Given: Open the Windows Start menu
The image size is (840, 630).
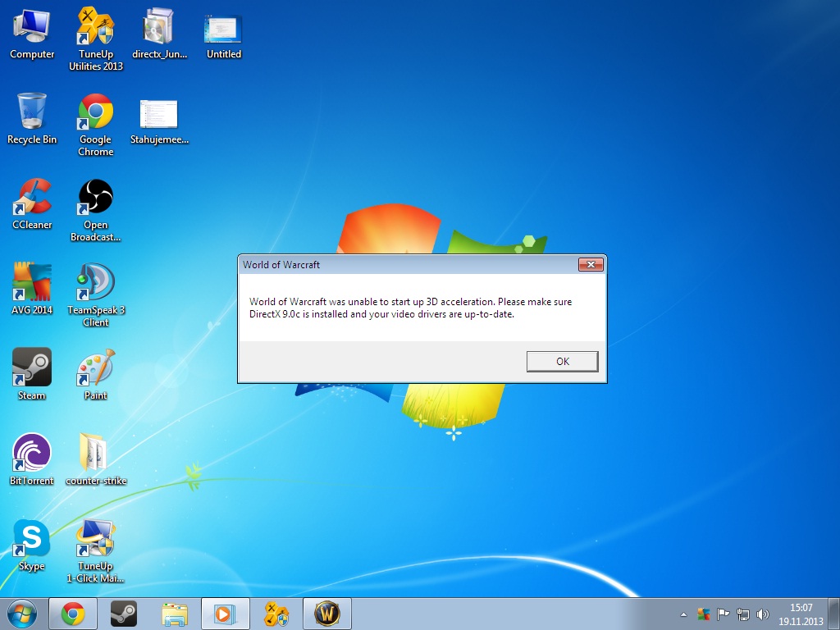Looking at the screenshot, I should point(22,614).
